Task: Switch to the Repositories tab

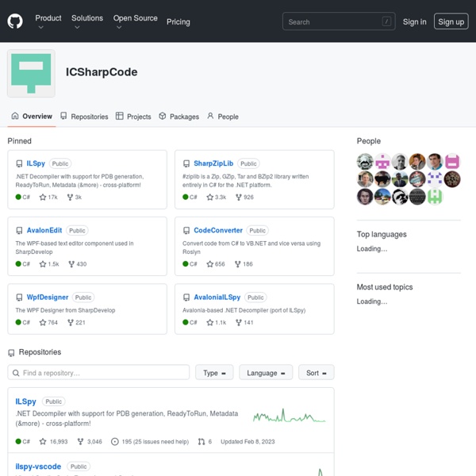Action: [x=84, y=117]
